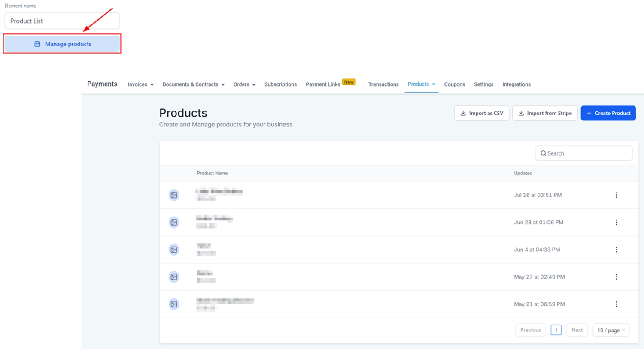Switch to the Subscriptions tab

pyautogui.click(x=280, y=84)
